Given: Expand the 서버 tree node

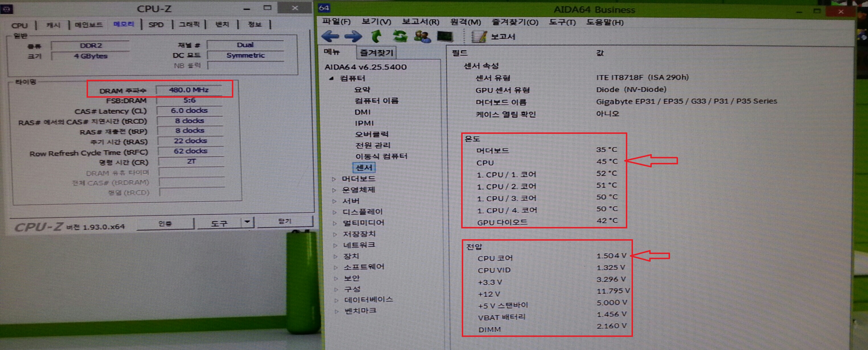Looking at the screenshot, I should 334,201.
